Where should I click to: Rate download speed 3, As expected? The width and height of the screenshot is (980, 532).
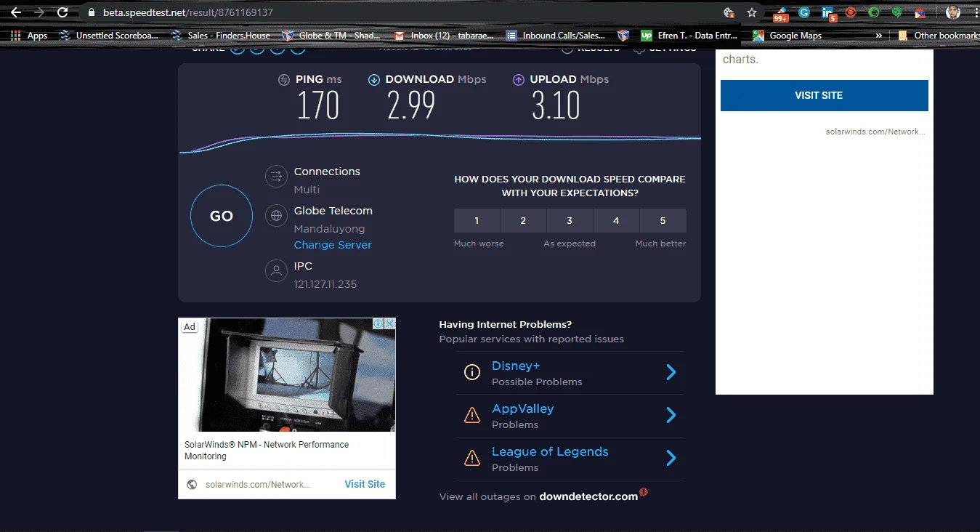pos(570,221)
